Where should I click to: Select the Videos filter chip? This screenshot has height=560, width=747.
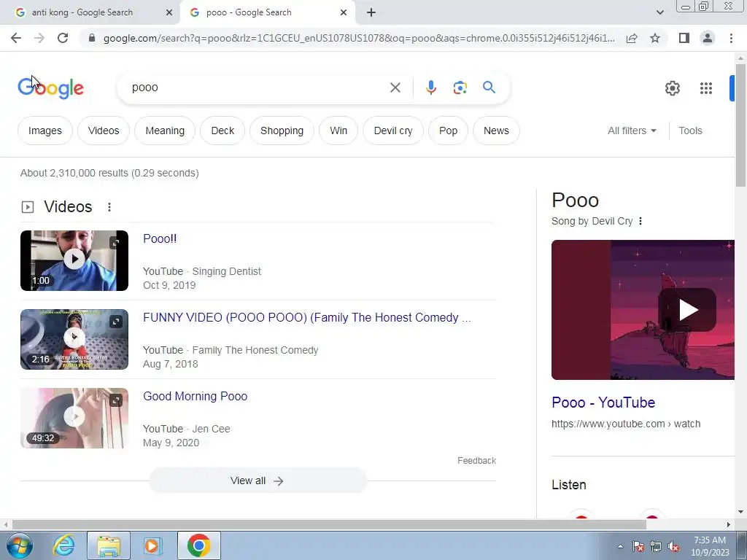104,131
